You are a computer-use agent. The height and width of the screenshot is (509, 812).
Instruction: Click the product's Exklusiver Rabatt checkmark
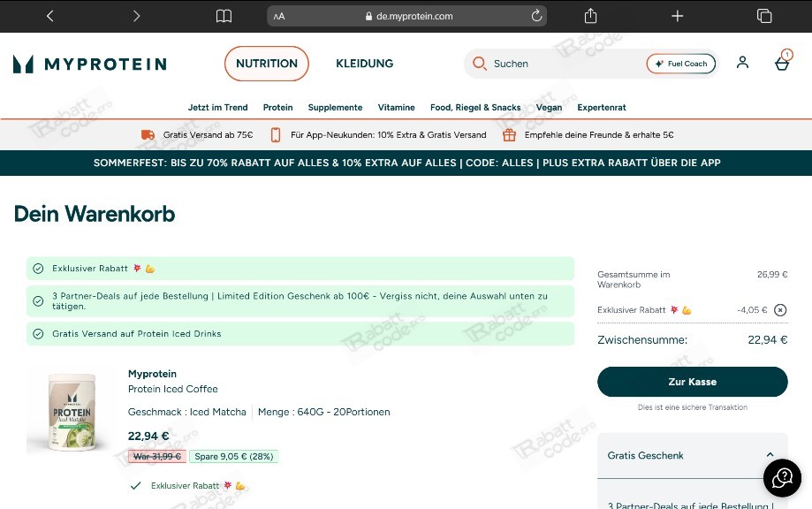(x=136, y=486)
